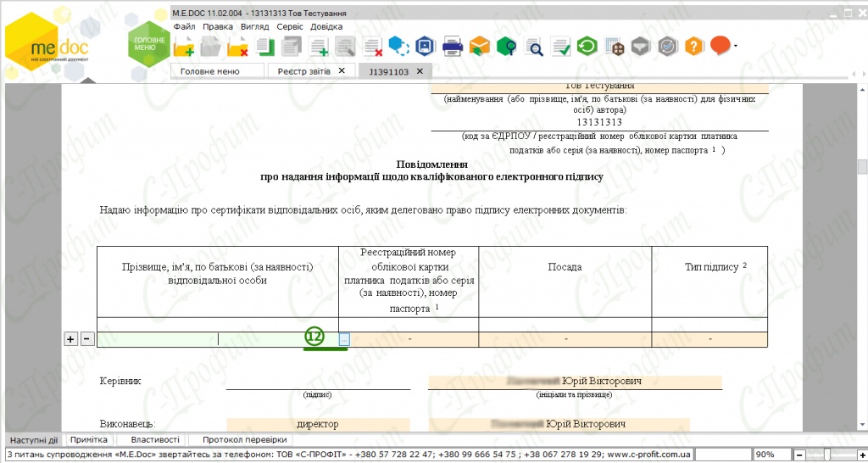Open the Протокол перевірки bottom tab
This screenshot has width=868, height=463.
pos(244,440)
